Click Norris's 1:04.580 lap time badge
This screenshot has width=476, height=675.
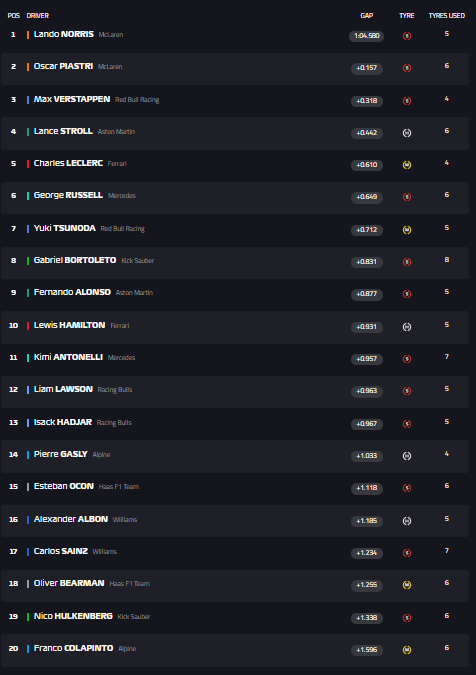(x=367, y=36)
